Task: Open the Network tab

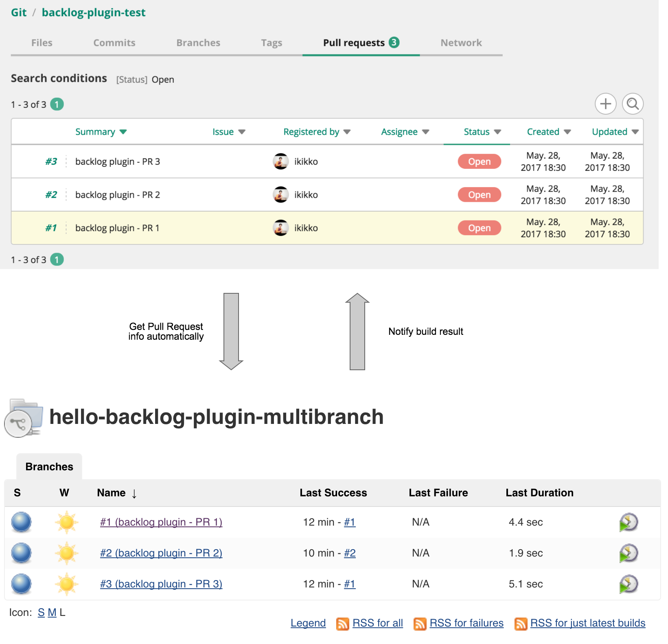Action: [x=461, y=43]
